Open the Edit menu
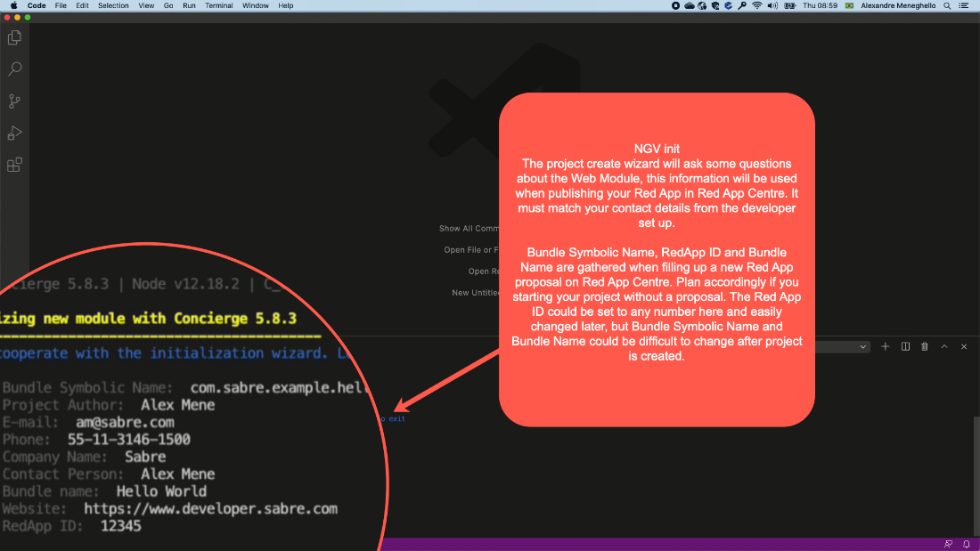Image resolution: width=980 pixels, height=551 pixels. click(82, 5)
